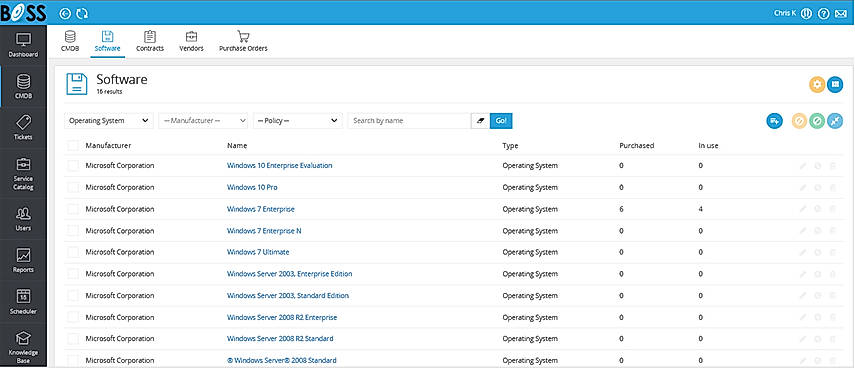The height and width of the screenshot is (368, 855).
Task: Click the floppy disk Software page icon
Action: (77, 84)
